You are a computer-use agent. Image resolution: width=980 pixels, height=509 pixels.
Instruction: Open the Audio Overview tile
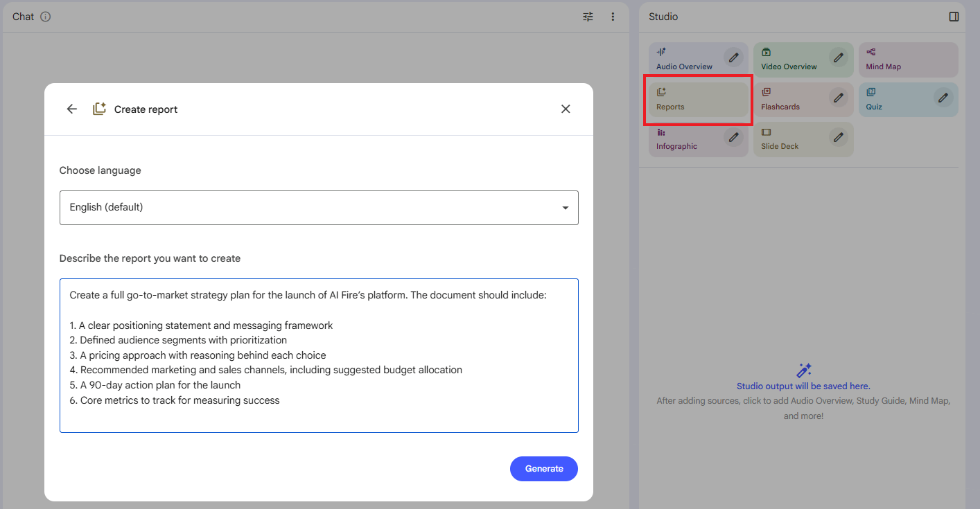pos(699,60)
